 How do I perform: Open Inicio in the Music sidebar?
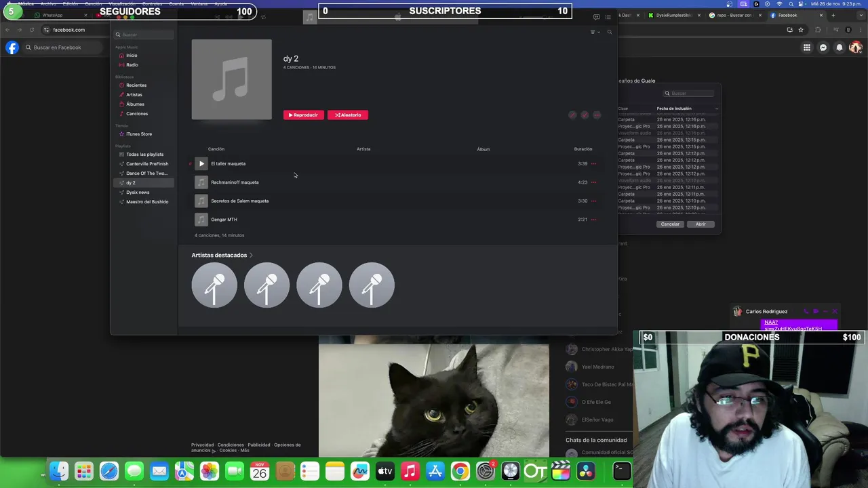click(132, 56)
